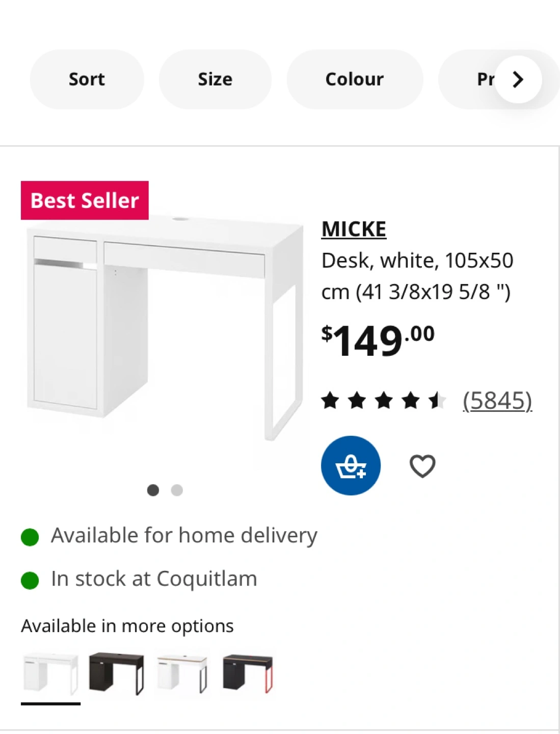Screen dimensions: 560x734
Task: Click the green home delivery availability dot
Action: point(30,537)
